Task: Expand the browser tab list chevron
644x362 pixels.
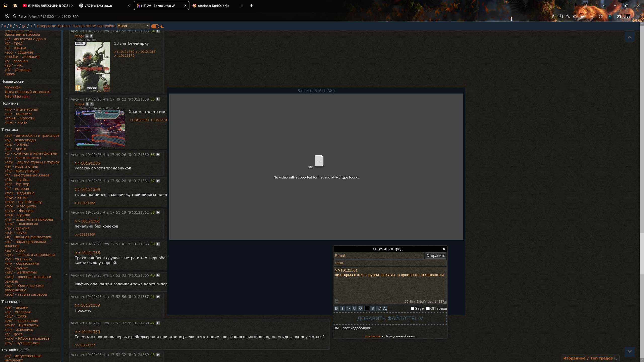Action: click(604, 6)
